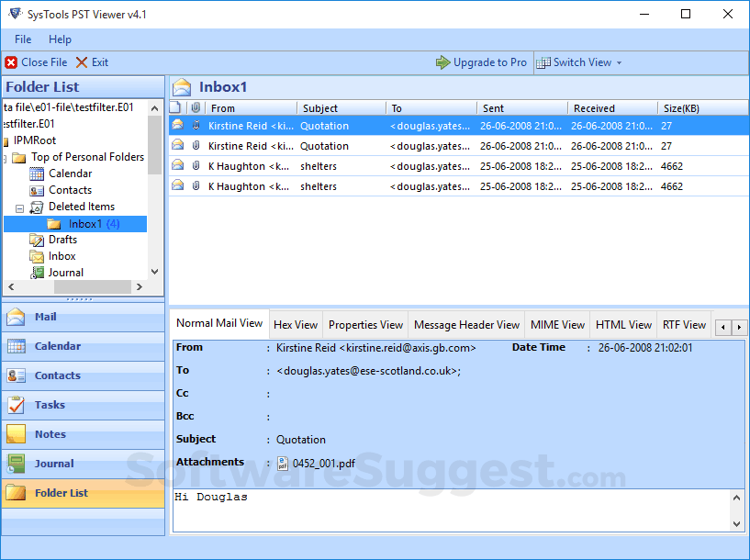Click the Switch View grid icon
This screenshot has height=560, width=750.
click(543, 62)
